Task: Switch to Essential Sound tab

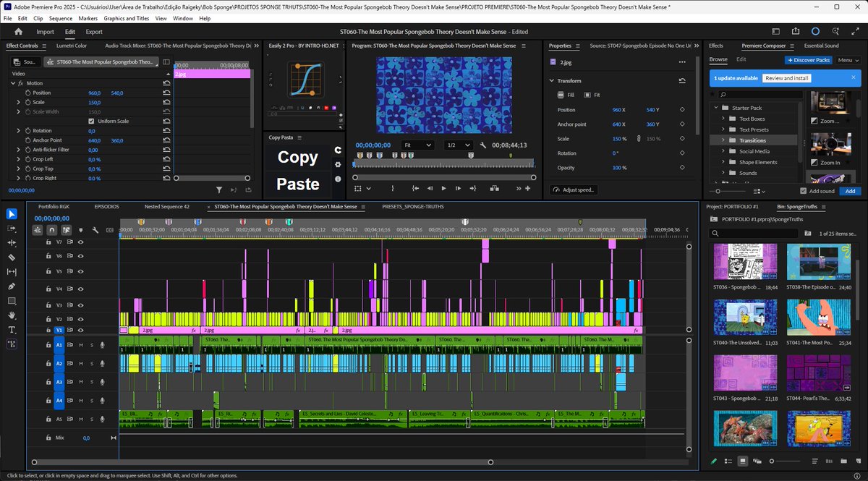Action: tap(822, 46)
